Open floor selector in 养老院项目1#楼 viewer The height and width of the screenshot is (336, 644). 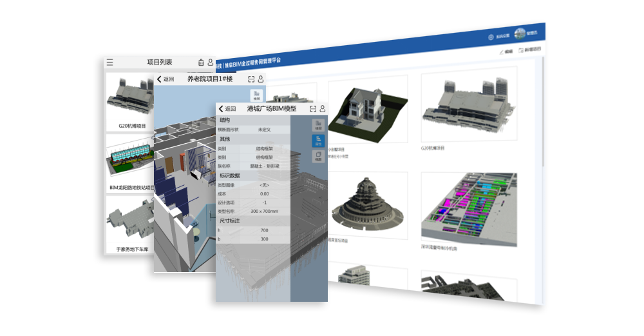[256, 95]
